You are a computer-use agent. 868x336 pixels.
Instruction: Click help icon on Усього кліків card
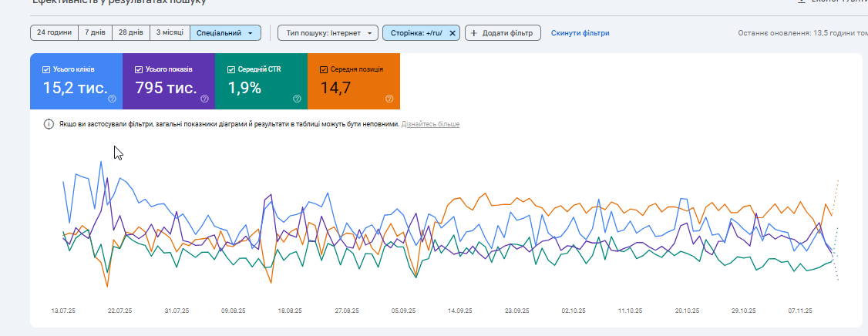pos(113,99)
